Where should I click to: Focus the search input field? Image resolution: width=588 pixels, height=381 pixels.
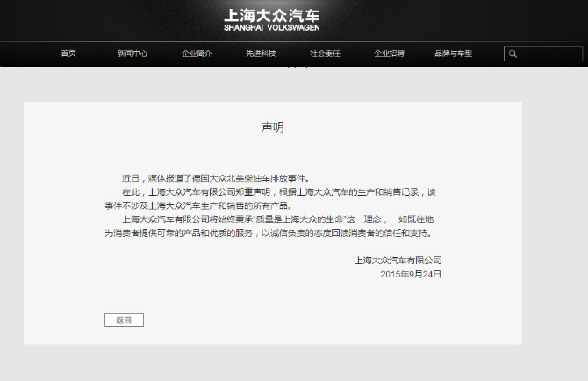(x=543, y=54)
